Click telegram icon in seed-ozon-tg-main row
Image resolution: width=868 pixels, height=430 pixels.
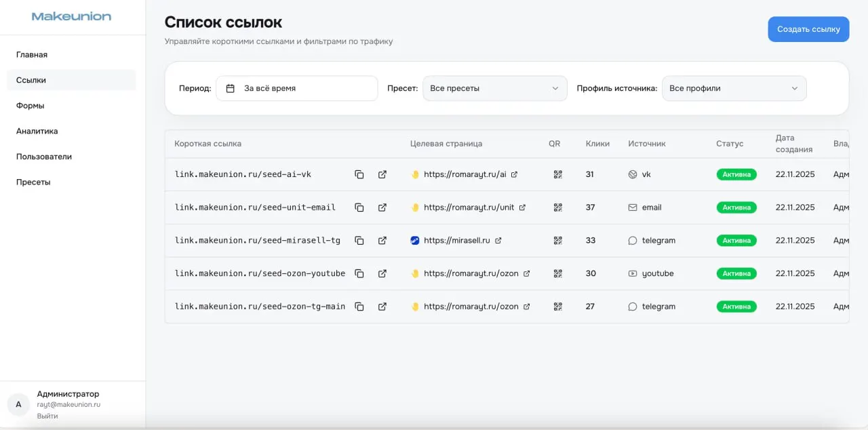(633, 307)
